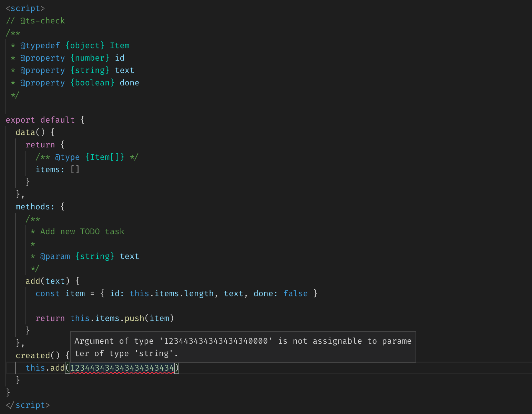Click the 'const item' declaration

pyautogui.click(x=61, y=293)
